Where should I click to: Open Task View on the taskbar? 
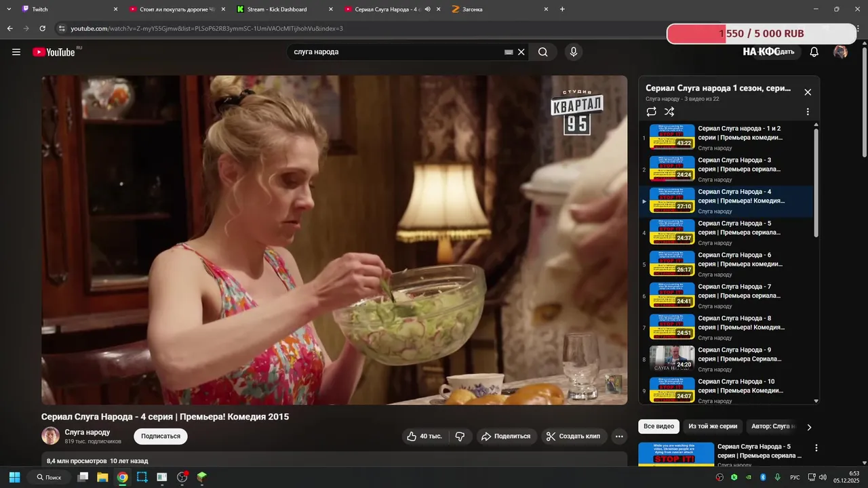point(83,477)
